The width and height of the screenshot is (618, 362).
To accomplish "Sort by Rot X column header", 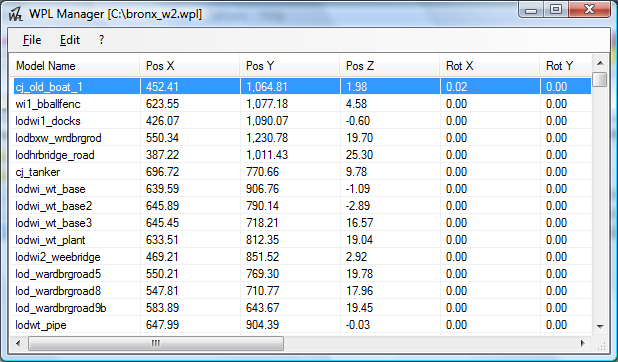I will click(490, 65).
